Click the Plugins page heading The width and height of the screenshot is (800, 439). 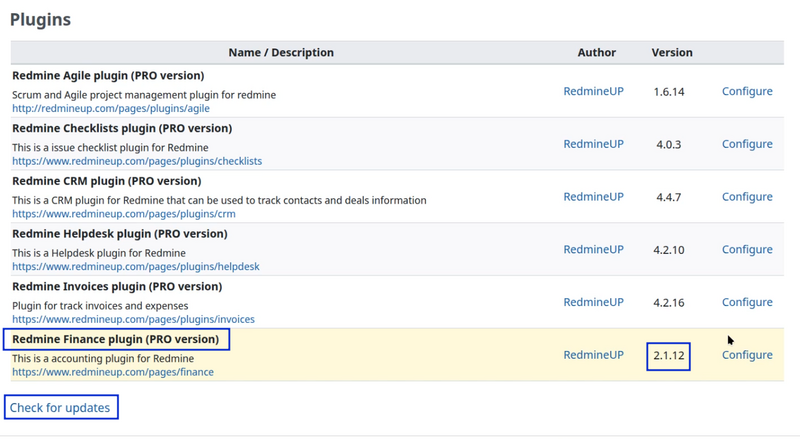click(40, 19)
